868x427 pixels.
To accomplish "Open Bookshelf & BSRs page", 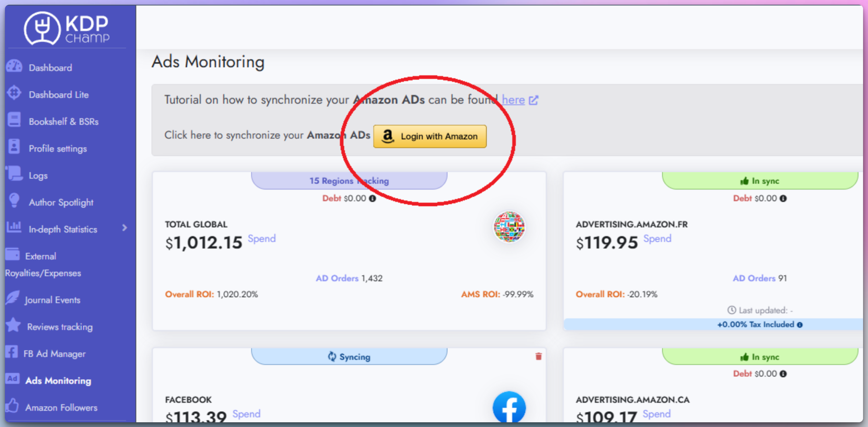I will tap(64, 122).
